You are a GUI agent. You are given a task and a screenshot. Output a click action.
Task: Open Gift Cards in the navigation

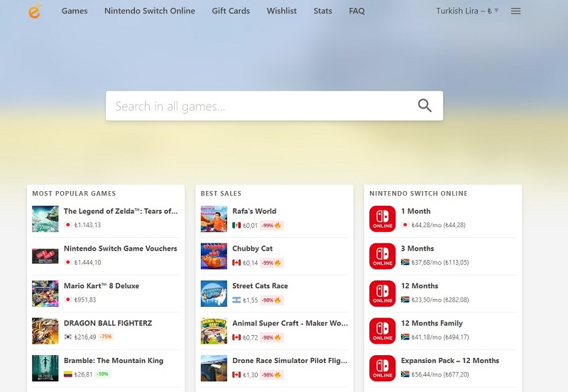pos(231,11)
